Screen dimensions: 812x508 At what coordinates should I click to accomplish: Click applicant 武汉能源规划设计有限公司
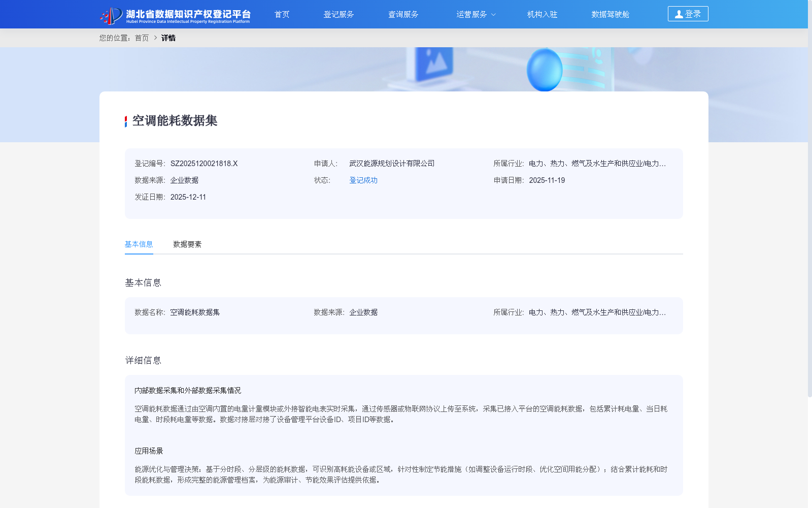(392, 164)
